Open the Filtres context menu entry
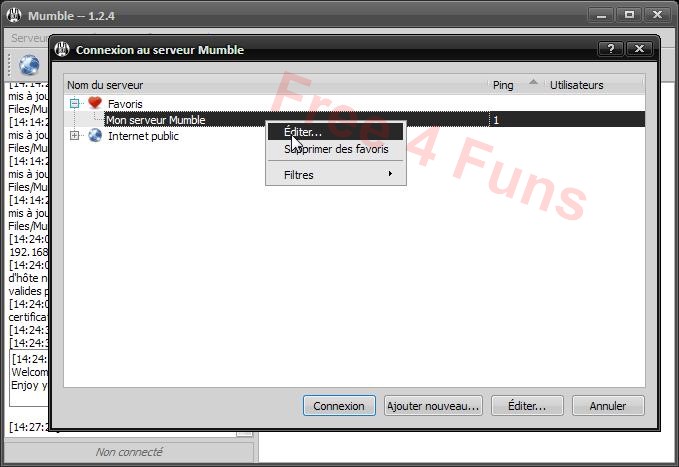The image size is (679, 467). coord(336,175)
